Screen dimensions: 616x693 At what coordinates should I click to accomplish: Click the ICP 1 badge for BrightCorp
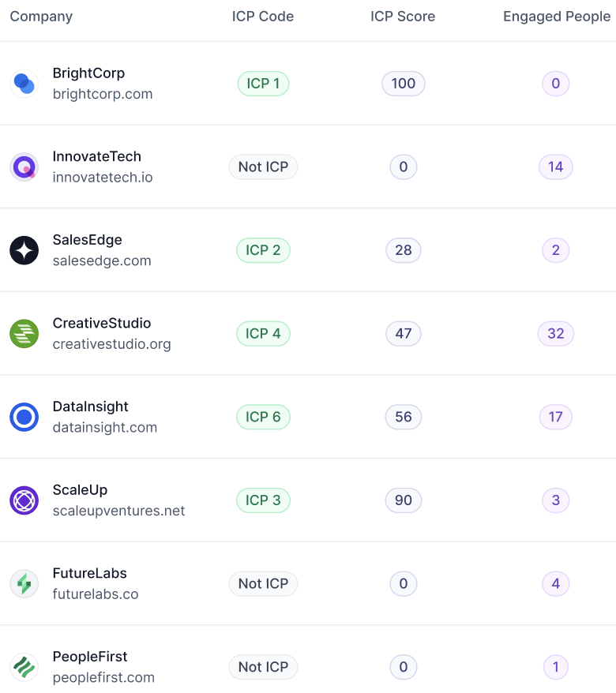coord(263,84)
